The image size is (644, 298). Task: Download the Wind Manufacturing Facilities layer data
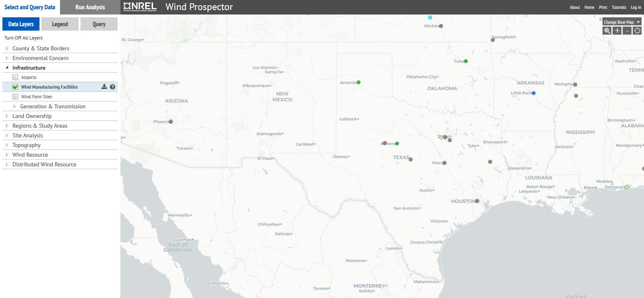[x=104, y=87]
